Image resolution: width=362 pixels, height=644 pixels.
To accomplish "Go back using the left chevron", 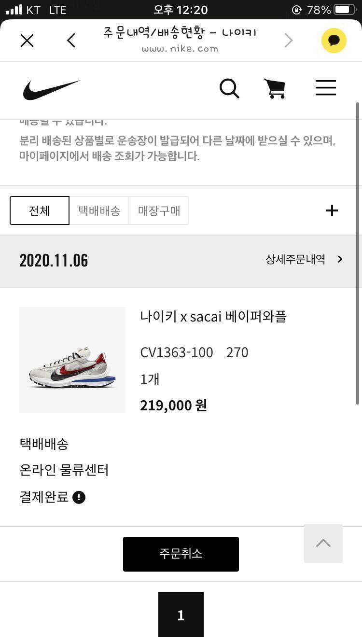I will coord(71,41).
